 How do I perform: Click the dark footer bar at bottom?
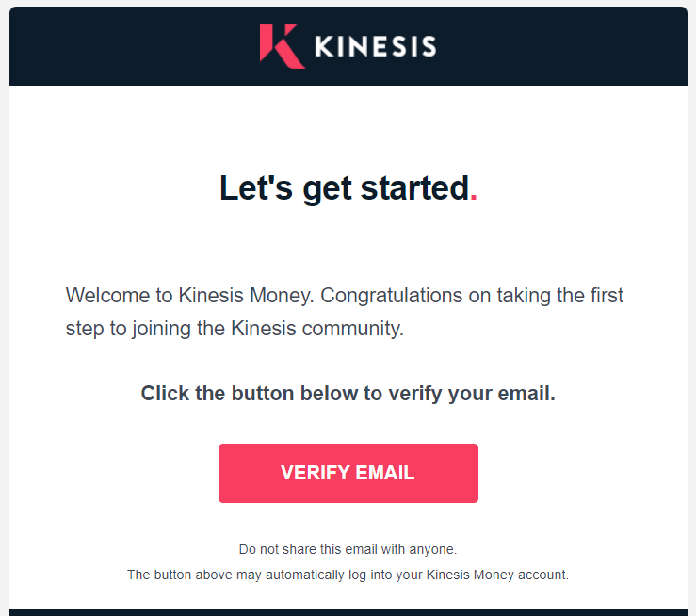[348, 612]
